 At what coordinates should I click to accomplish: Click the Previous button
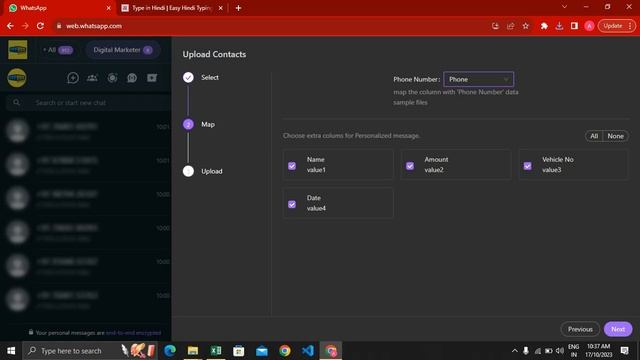tap(580, 329)
